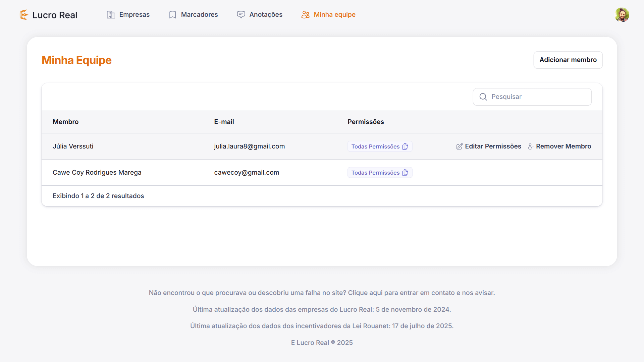Screen dimensions: 644x362
Task: Click Editar Permissões for Júlia Verssuti
Action: coord(493,146)
